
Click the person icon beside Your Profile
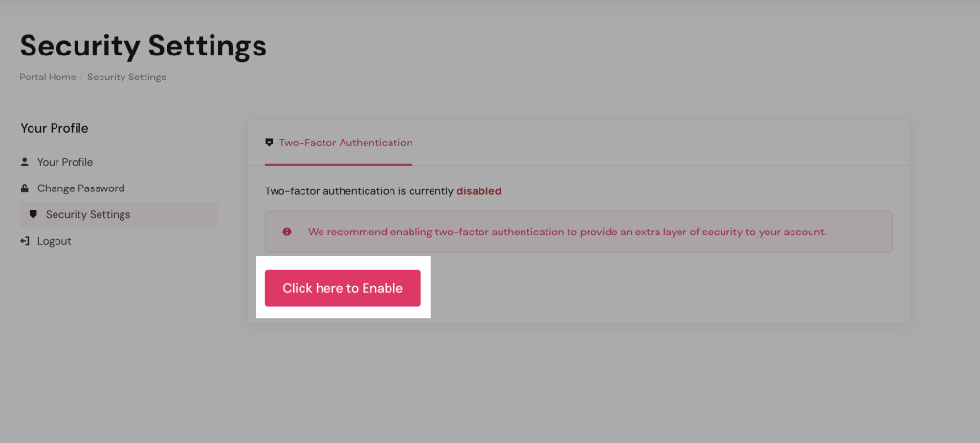pos(25,162)
